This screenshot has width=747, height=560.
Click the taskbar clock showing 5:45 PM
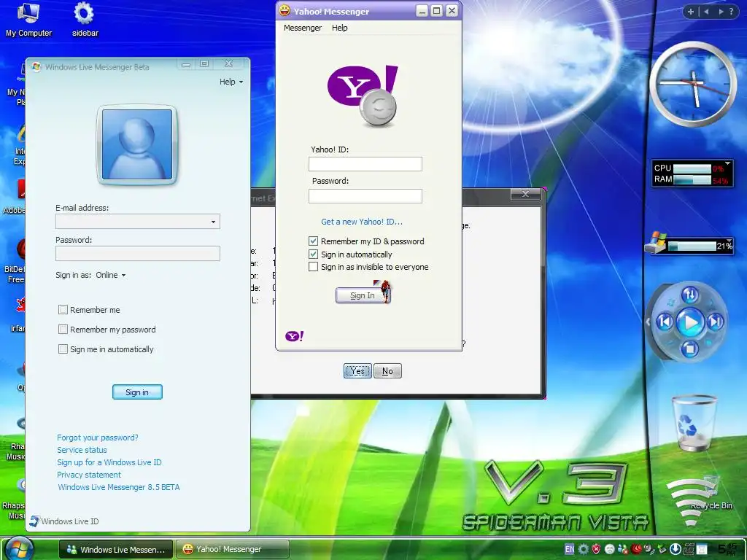(x=727, y=549)
